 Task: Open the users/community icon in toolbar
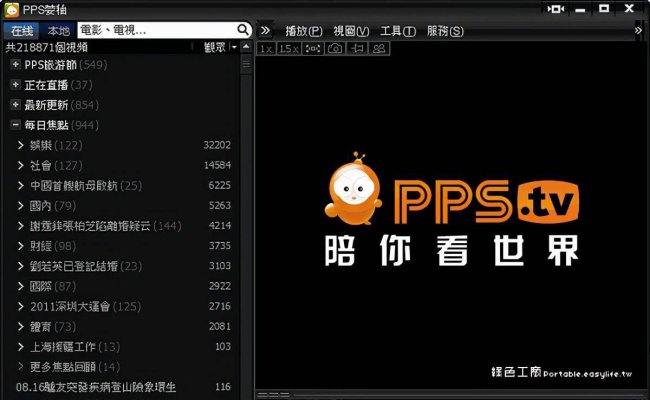(x=379, y=49)
